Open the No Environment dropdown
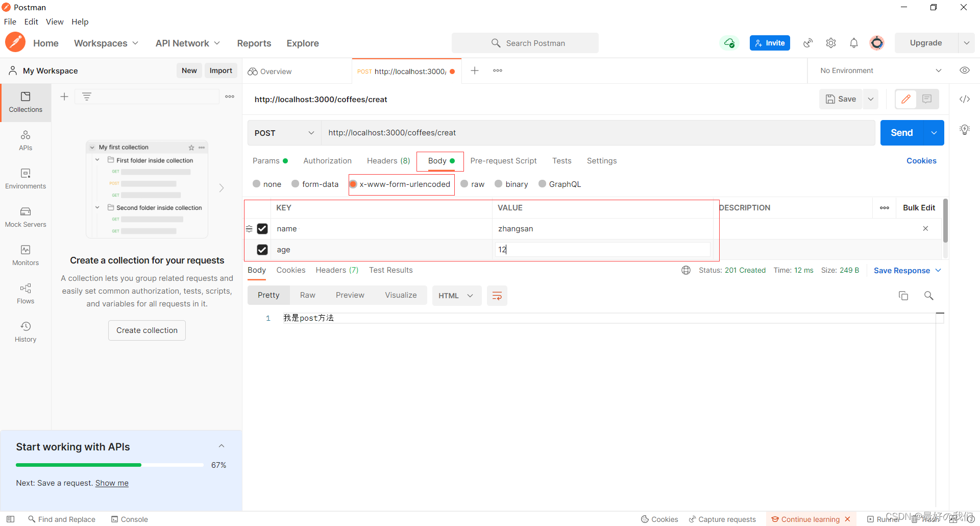 [x=881, y=70]
